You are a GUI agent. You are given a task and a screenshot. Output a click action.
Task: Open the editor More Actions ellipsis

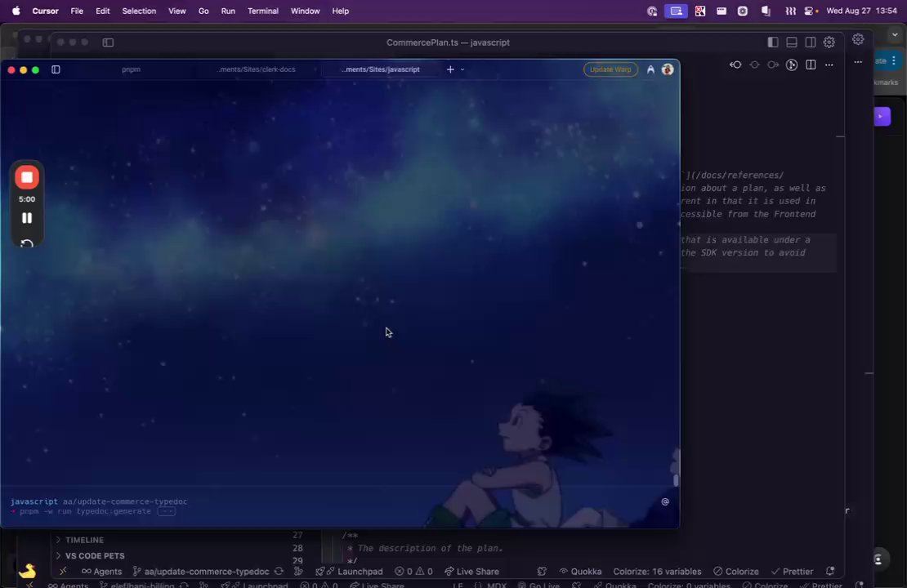(x=829, y=65)
